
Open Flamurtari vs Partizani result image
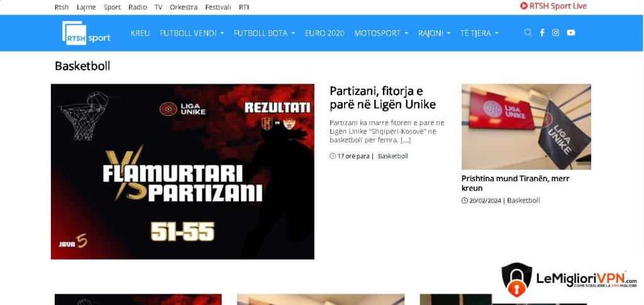[182, 172]
